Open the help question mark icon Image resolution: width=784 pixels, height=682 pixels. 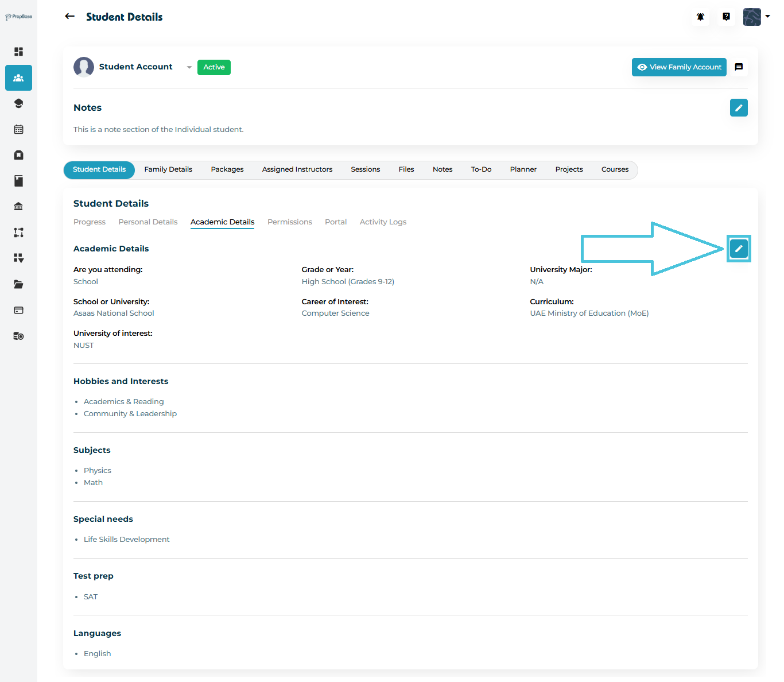pyautogui.click(x=726, y=17)
